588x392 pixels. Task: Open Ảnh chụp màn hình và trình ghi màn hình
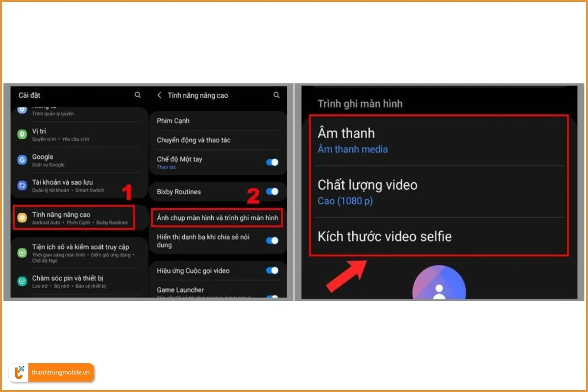tap(218, 217)
